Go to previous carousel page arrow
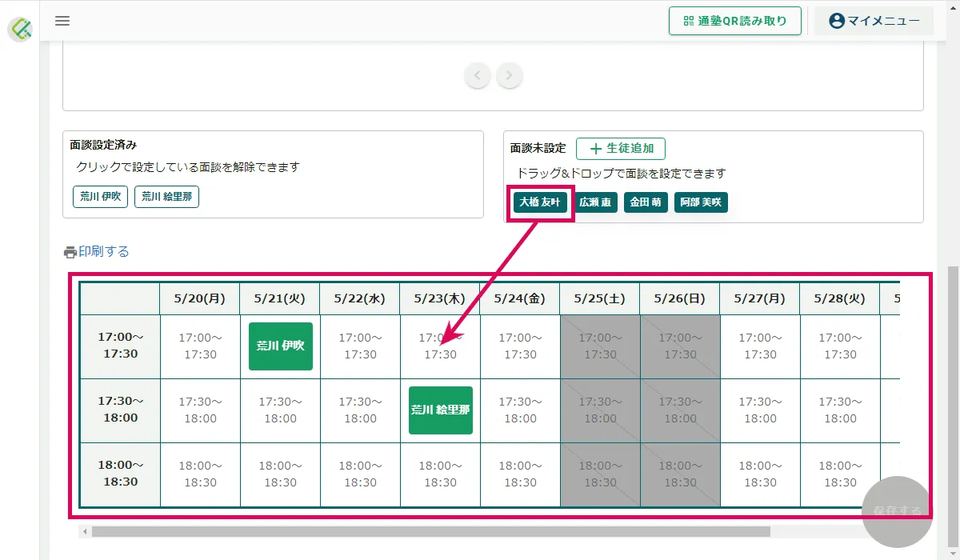960x560 pixels. (478, 76)
